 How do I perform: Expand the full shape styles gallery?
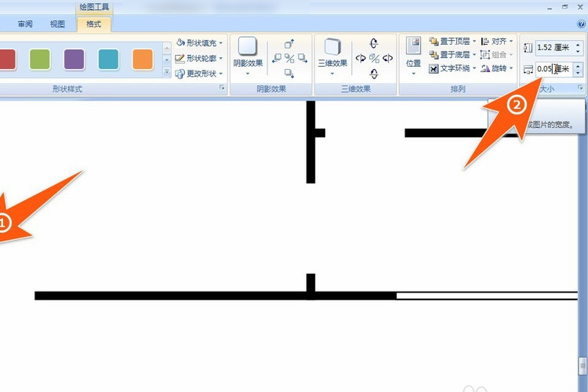pyautogui.click(x=167, y=72)
